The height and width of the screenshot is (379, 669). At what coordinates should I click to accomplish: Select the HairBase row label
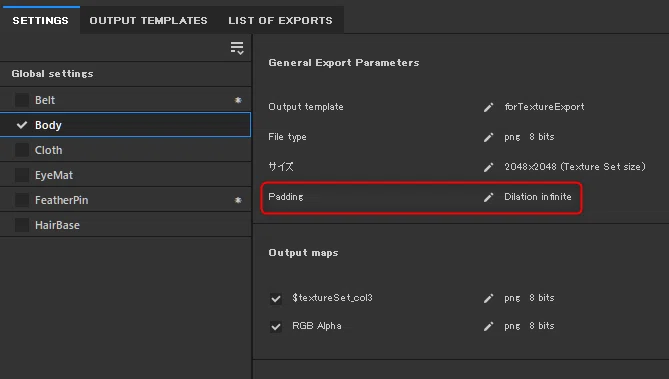tap(57, 225)
